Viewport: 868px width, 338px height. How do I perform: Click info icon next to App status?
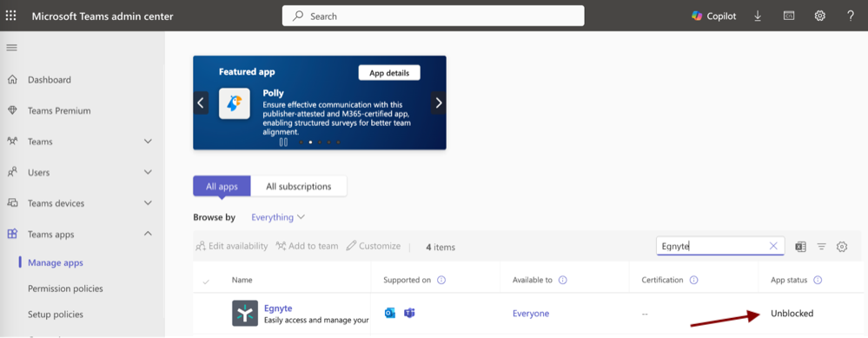point(818,280)
